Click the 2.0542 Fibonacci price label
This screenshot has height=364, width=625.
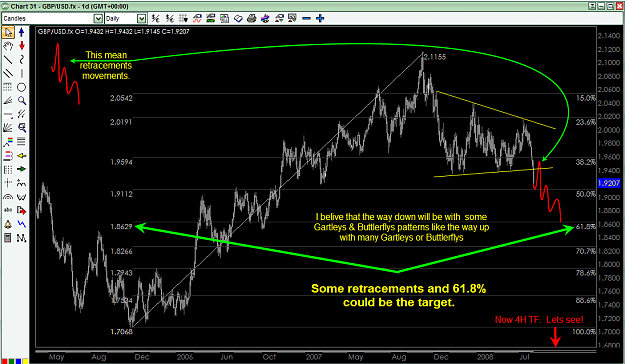point(121,98)
